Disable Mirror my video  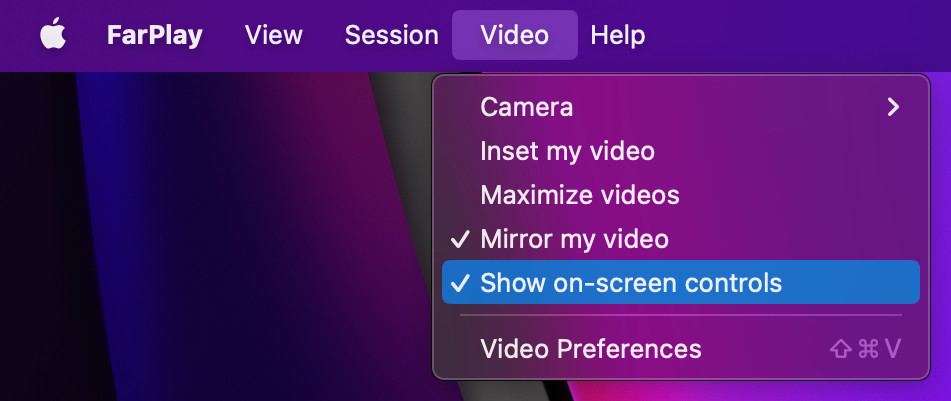[574, 240]
